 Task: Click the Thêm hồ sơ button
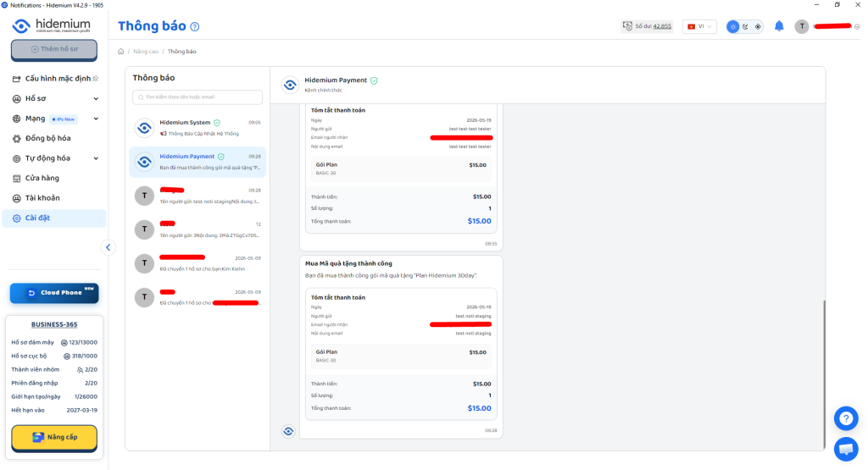click(x=54, y=49)
